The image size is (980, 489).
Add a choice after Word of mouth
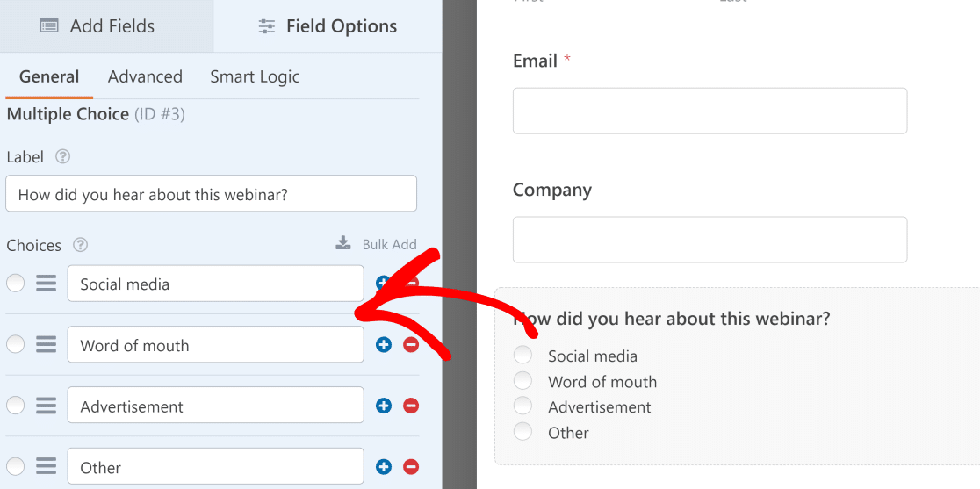pos(383,344)
